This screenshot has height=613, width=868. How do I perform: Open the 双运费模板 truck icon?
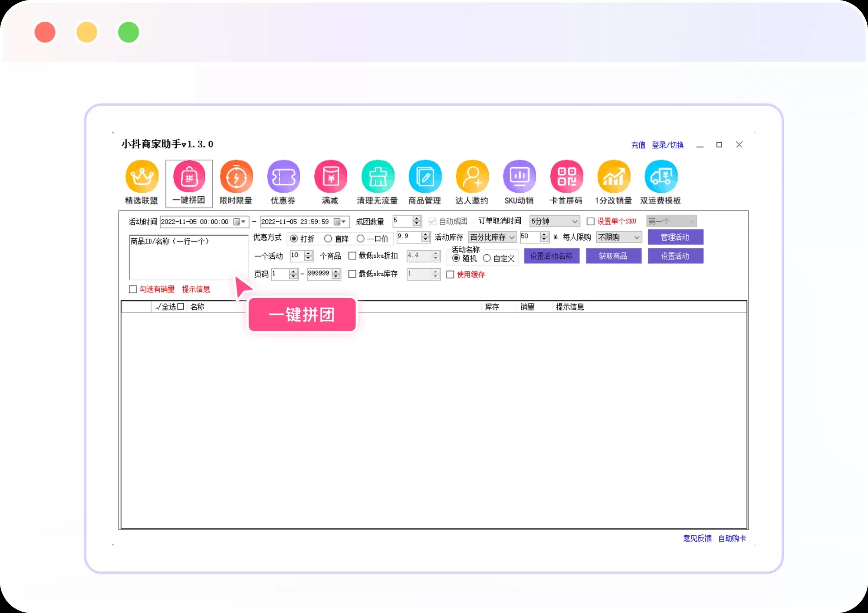[661, 177]
